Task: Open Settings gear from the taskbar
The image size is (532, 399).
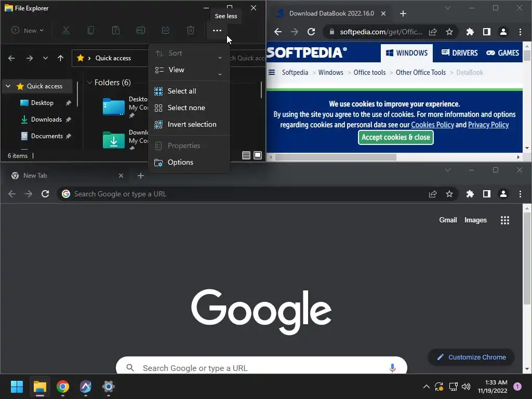Action: (108, 387)
